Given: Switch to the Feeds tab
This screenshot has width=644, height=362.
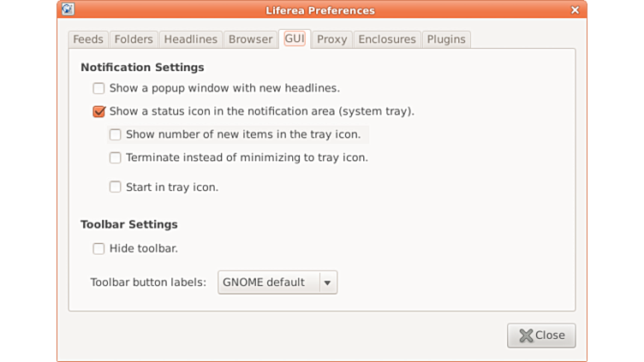Looking at the screenshot, I should point(88,39).
